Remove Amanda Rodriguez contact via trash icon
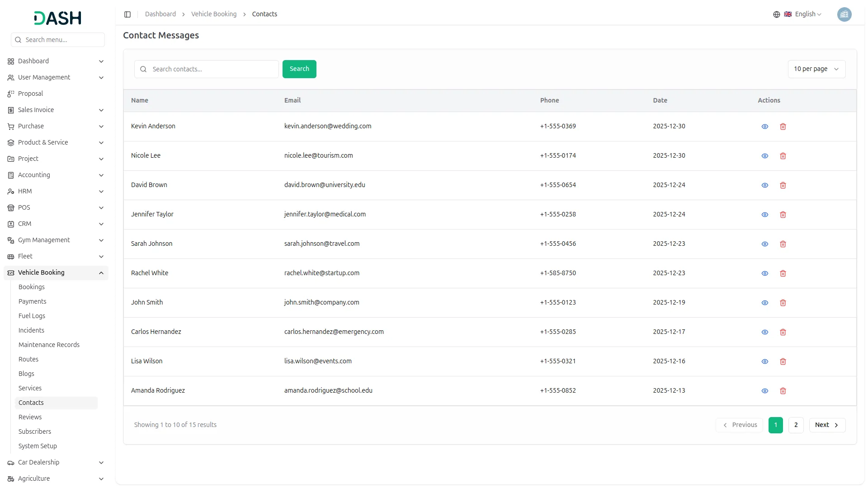868x488 pixels. (x=783, y=391)
